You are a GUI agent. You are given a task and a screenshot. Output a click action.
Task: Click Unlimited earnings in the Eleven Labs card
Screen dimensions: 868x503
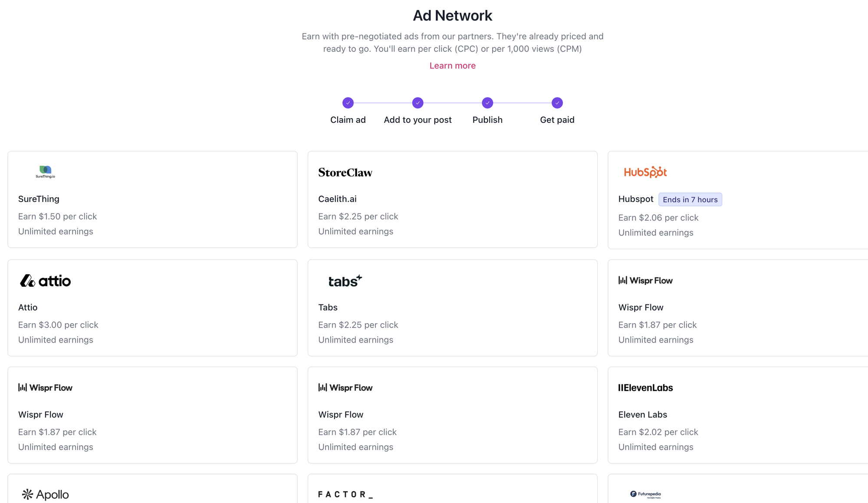pyautogui.click(x=656, y=447)
